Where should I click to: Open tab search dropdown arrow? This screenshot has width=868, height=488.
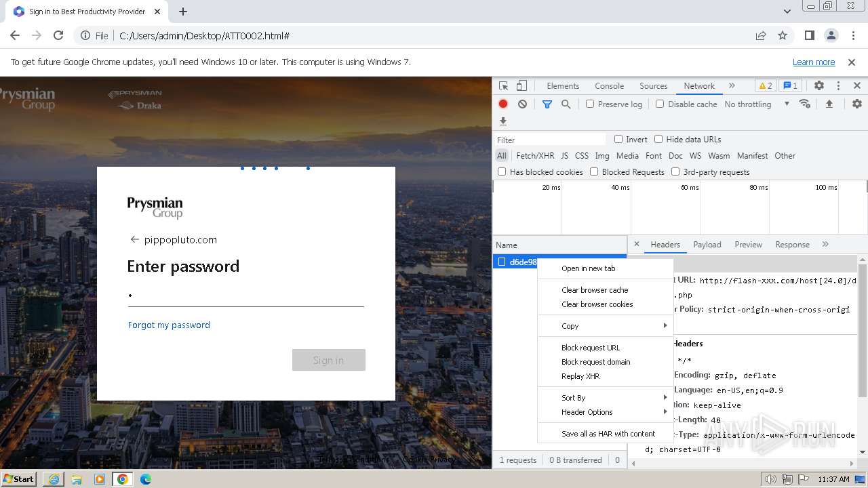pyautogui.click(x=787, y=12)
